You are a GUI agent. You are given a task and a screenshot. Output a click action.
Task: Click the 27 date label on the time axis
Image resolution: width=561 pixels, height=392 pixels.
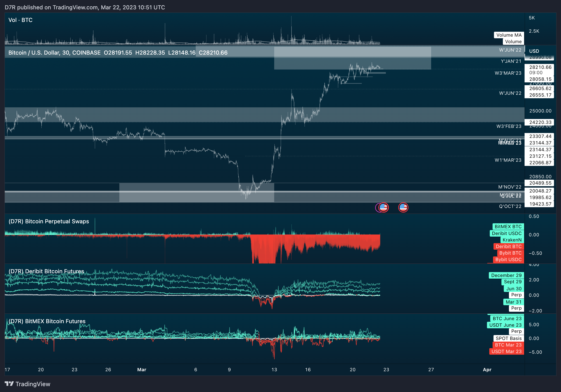point(431,370)
